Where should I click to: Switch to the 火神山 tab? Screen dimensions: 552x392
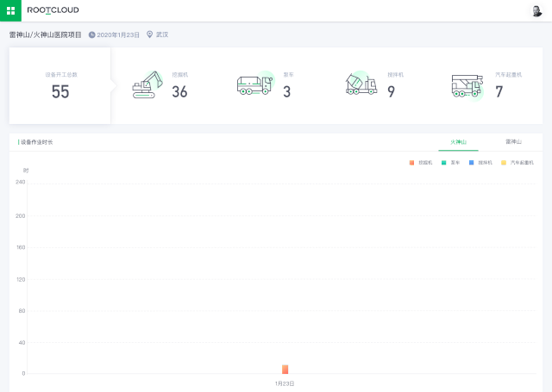coord(458,141)
